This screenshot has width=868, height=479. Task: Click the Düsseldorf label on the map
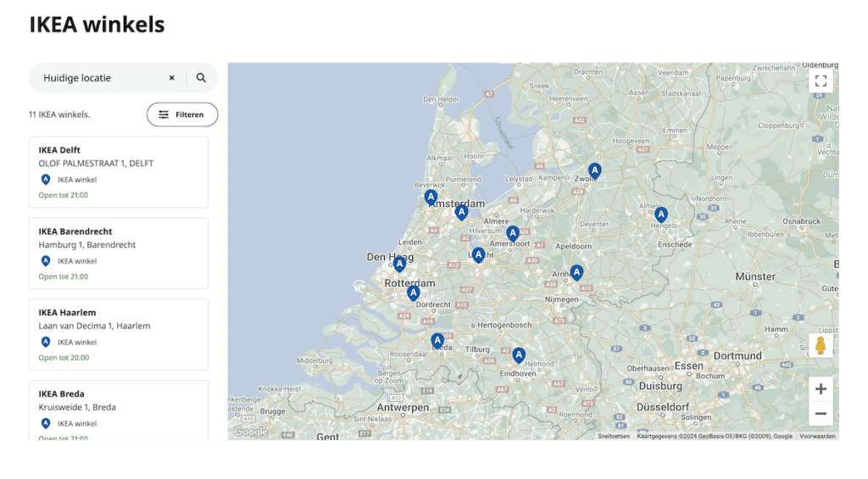(663, 407)
